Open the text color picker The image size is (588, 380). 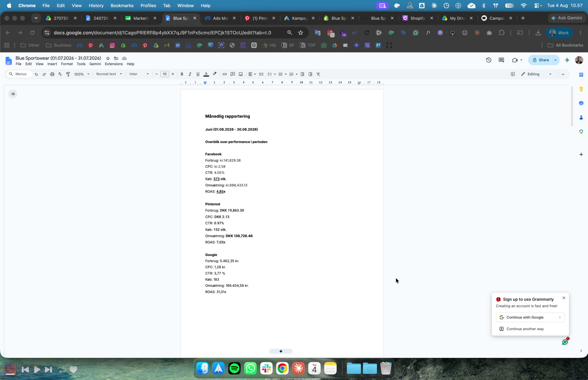[x=206, y=74]
